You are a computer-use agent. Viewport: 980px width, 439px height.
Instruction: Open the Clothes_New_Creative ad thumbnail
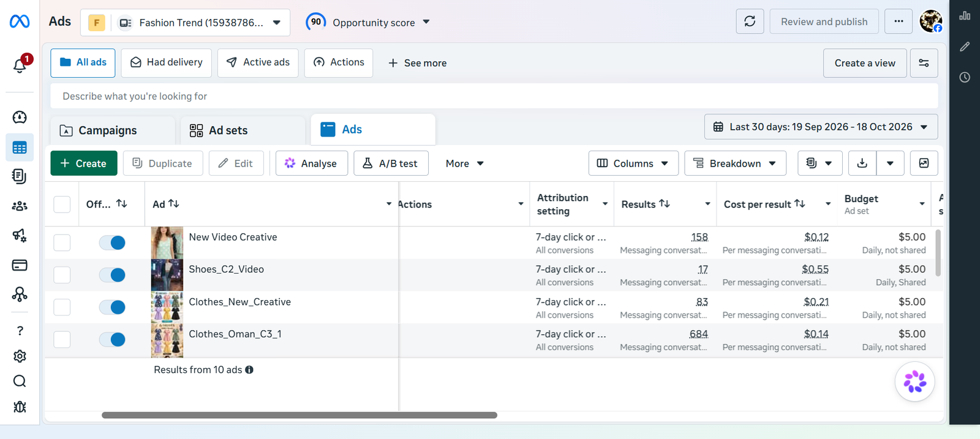[167, 307]
